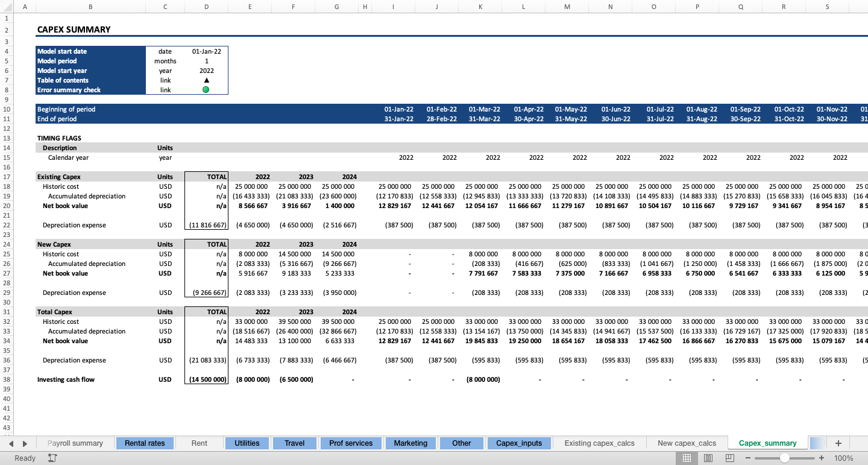Open the Rent sheet tab

[x=200, y=443]
